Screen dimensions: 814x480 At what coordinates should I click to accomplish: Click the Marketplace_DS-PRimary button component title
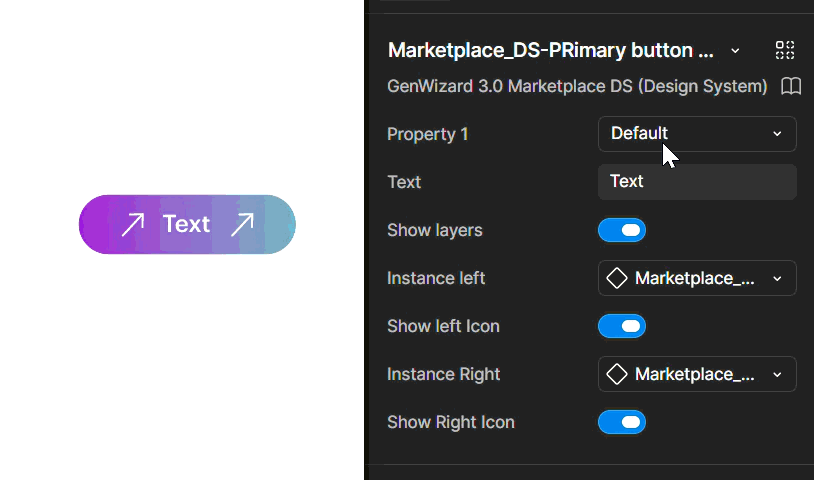pos(550,50)
